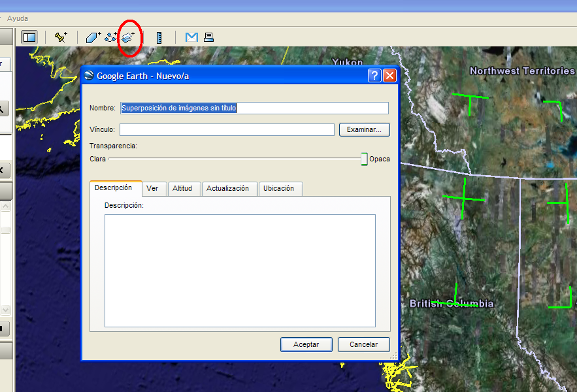Click the Examinar... button

(365, 129)
